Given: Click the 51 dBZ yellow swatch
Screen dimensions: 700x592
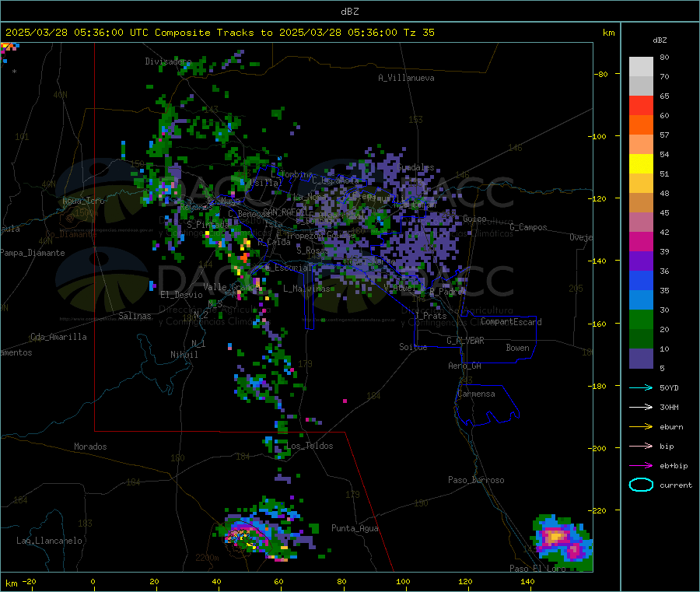Looking at the screenshot, I should click(x=641, y=163).
